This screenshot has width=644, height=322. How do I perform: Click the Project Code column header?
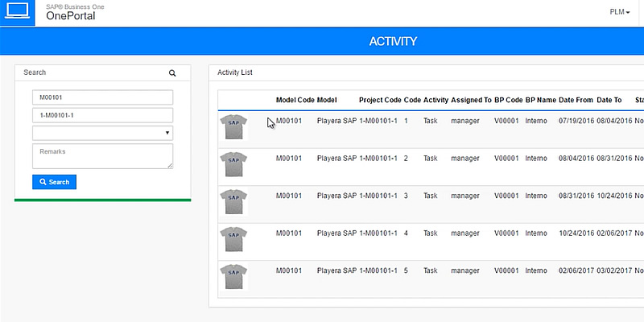[x=380, y=101]
